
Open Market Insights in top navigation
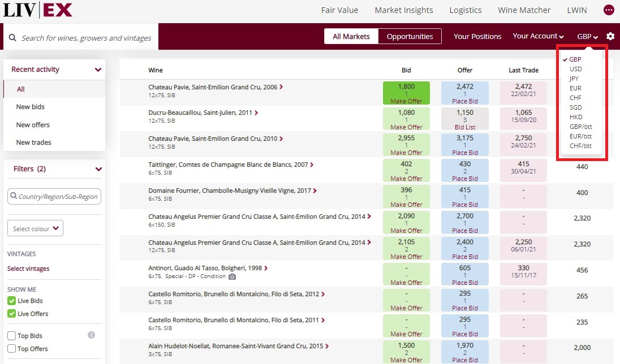(x=404, y=10)
